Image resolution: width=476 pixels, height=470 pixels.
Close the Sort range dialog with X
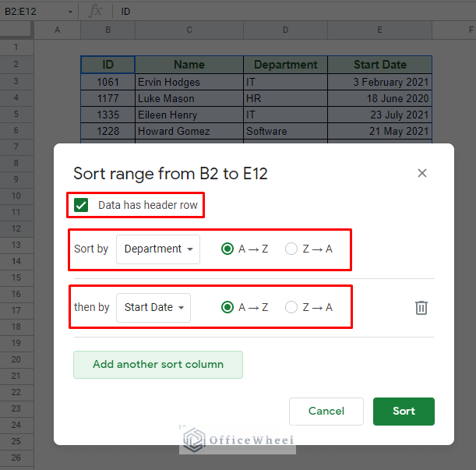tap(422, 173)
